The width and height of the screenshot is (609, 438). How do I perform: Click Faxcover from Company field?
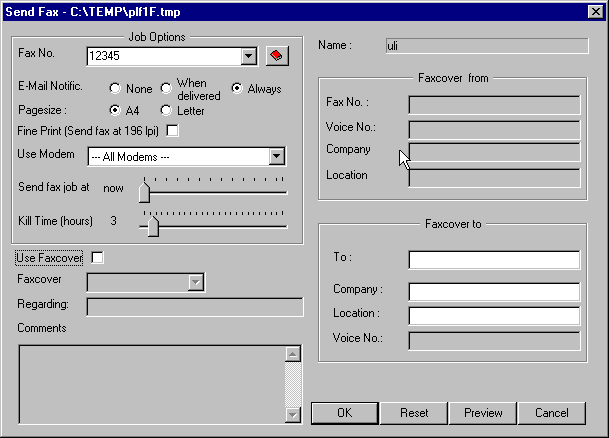[x=494, y=152]
